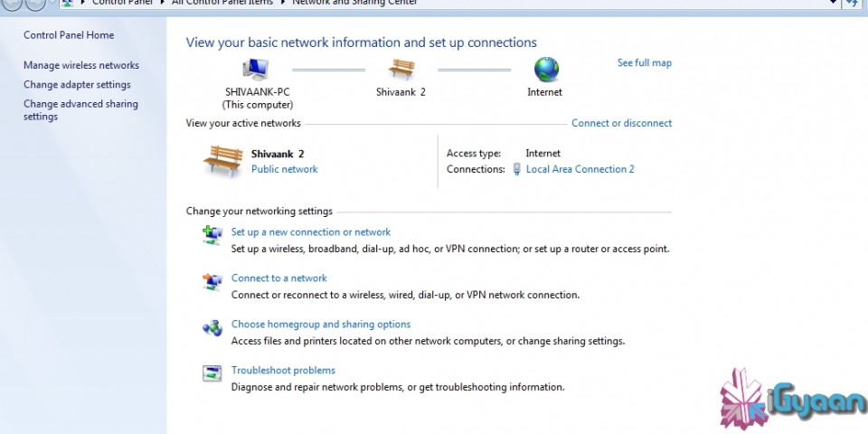Click the Connect to a network icon
The width and height of the screenshot is (868, 434).
(x=212, y=282)
